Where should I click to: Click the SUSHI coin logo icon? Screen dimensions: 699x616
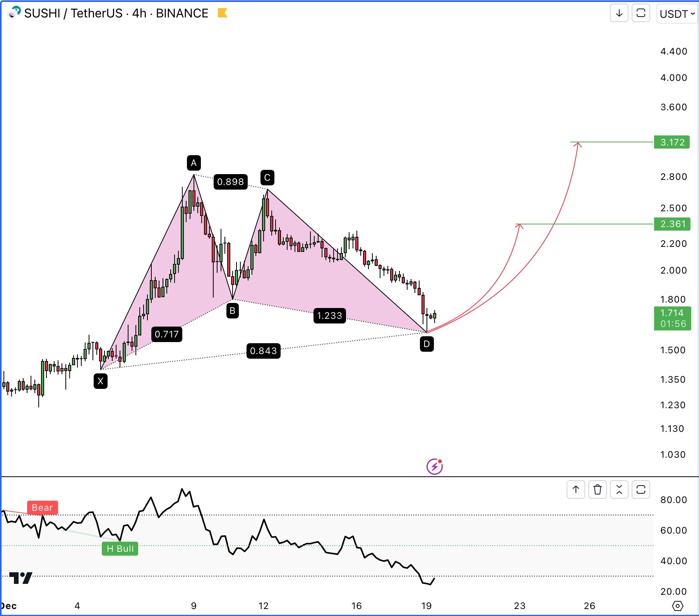pos(14,13)
